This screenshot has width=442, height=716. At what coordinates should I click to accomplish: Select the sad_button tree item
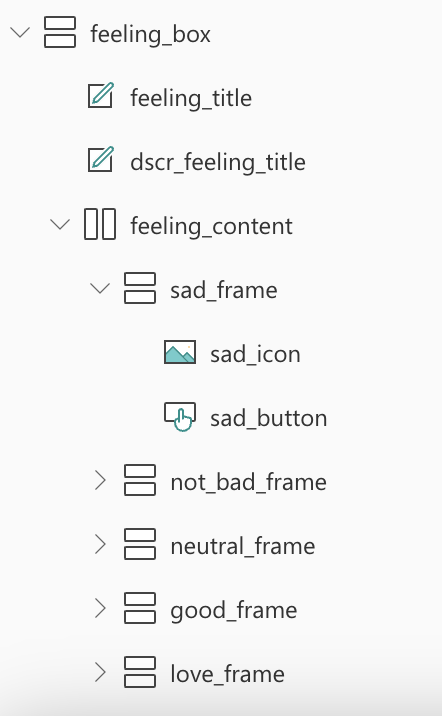[268, 418]
